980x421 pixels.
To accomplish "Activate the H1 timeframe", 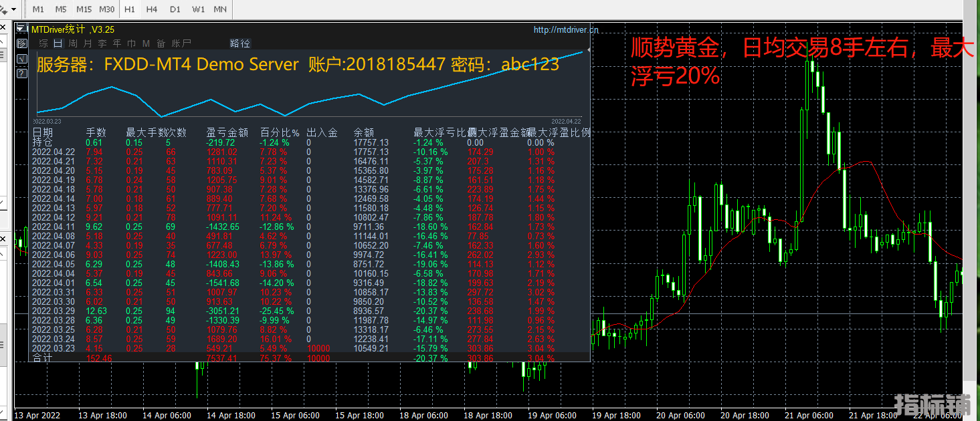I will (129, 9).
